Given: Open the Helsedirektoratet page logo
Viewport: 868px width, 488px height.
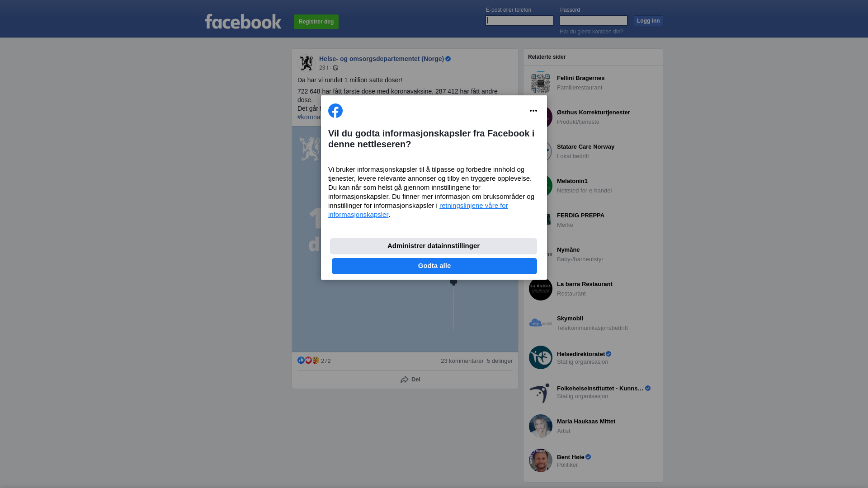Looking at the screenshot, I should pyautogui.click(x=541, y=357).
